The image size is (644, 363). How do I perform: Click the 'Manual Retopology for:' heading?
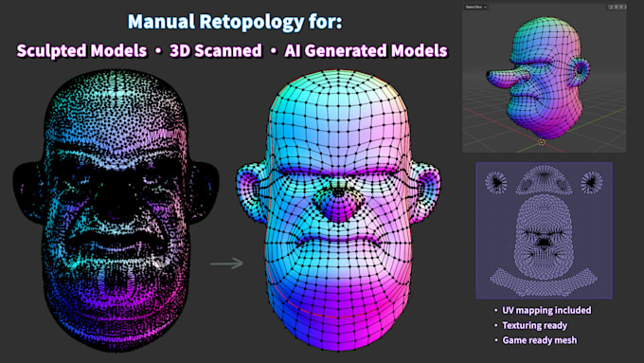[235, 22]
